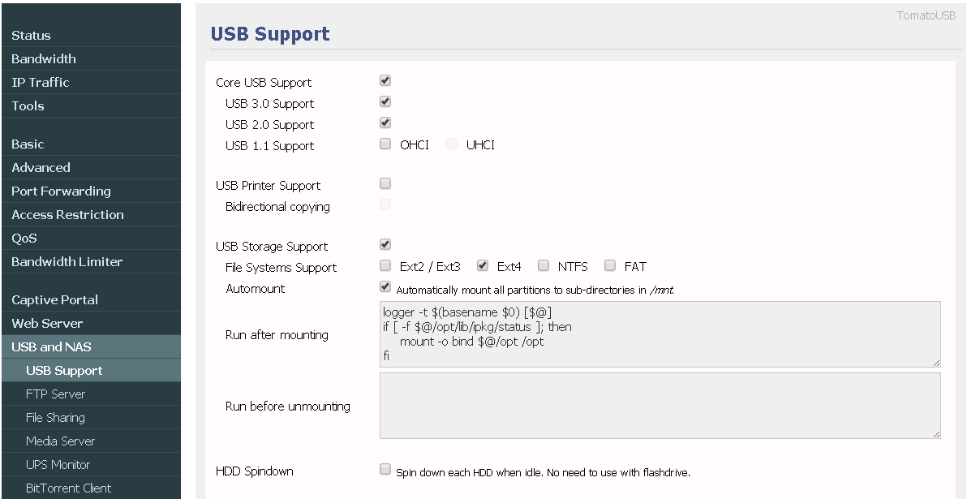The image size is (980, 499).
Task: Uncheck USB 3.0 Support
Action: [x=385, y=101]
